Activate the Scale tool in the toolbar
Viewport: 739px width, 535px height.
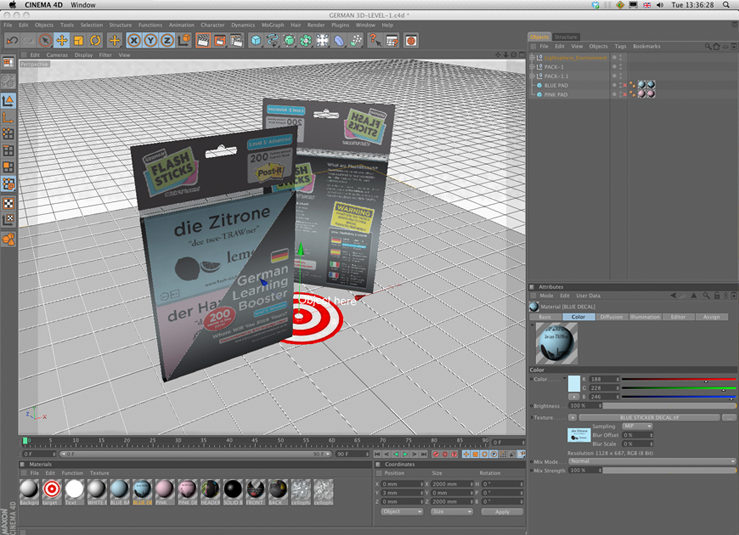(x=78, y=41)
